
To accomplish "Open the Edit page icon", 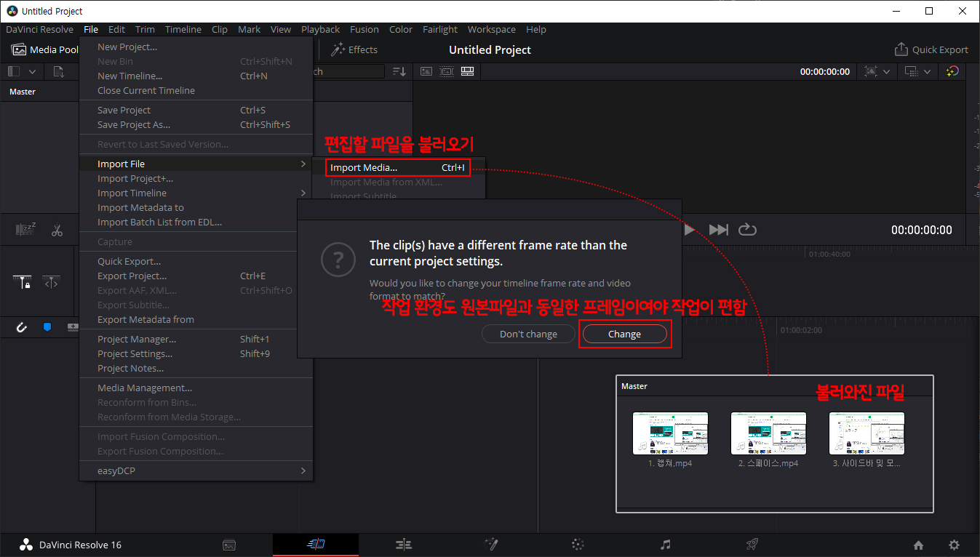I will pyautogui.click(x=404, y=545).
